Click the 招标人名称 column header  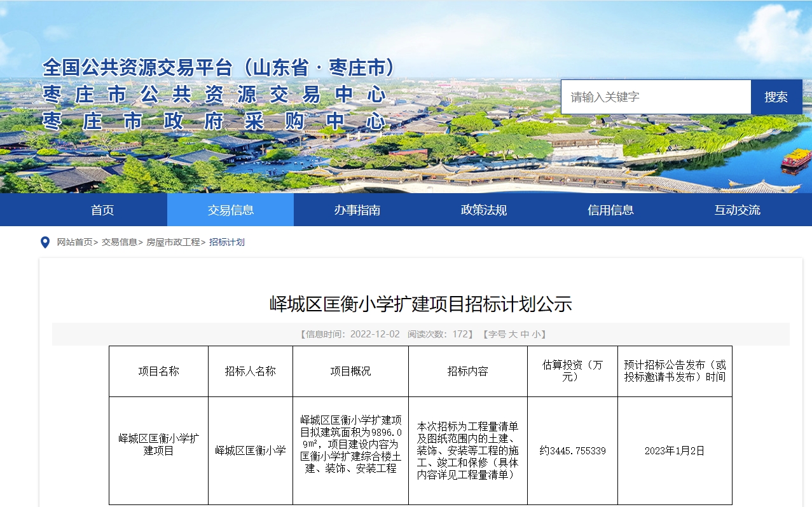point(251,372)
